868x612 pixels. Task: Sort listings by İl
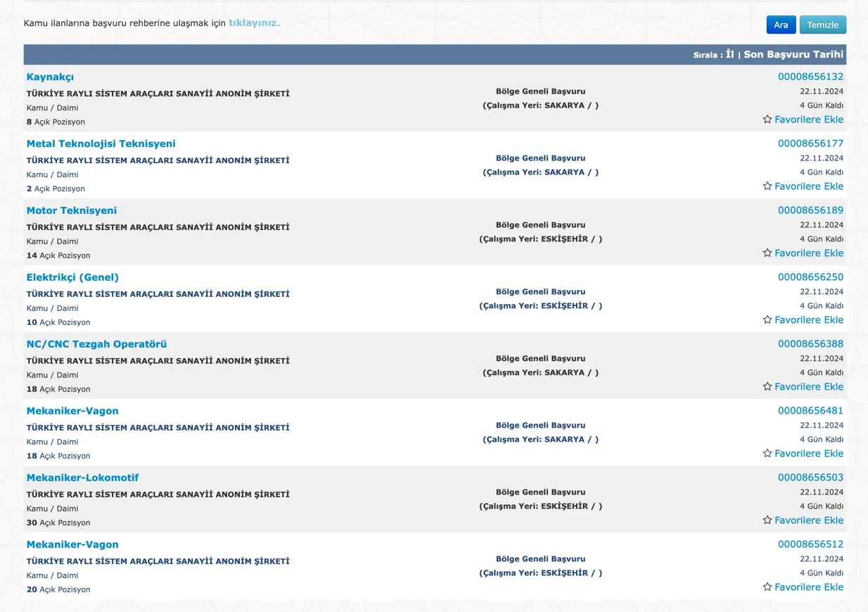(x=730, y=54)
